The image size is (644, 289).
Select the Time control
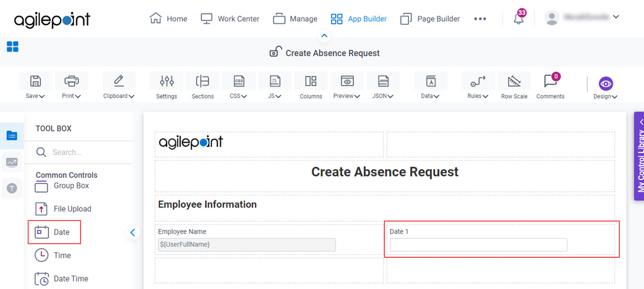[53, 255]
